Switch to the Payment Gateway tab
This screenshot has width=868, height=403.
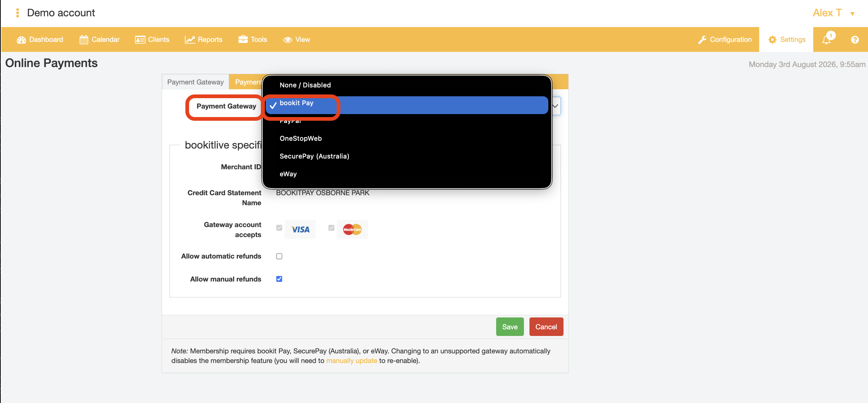(195, 82)
